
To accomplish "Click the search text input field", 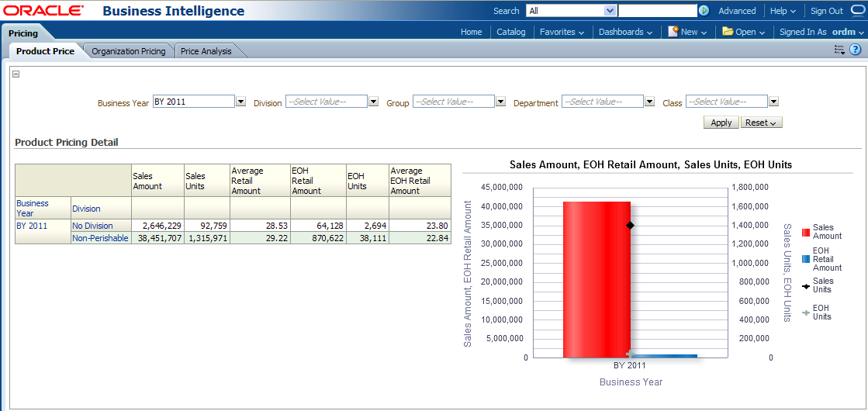I will (657, 11).
